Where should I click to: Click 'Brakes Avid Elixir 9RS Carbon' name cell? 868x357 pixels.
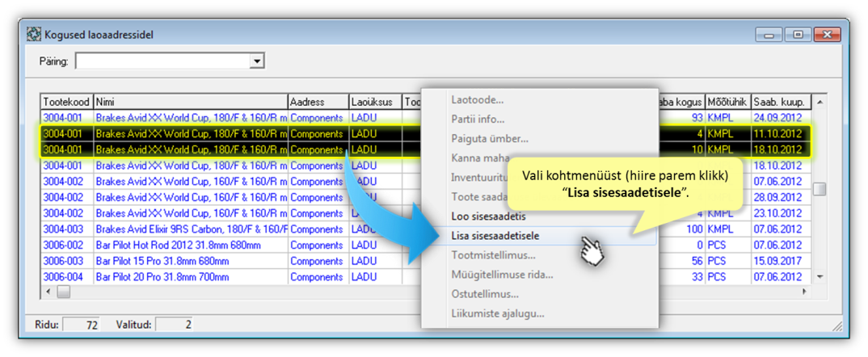191,229
